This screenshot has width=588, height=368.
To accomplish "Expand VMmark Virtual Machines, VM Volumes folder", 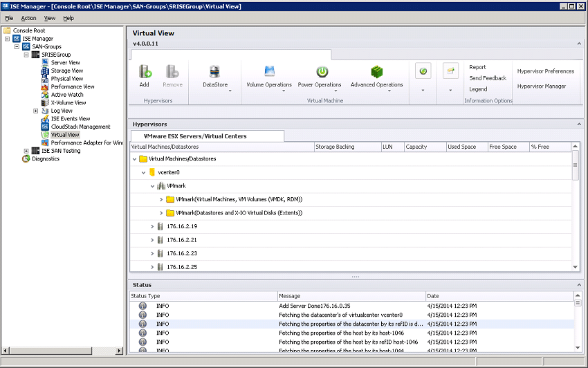I will (161, 200).
